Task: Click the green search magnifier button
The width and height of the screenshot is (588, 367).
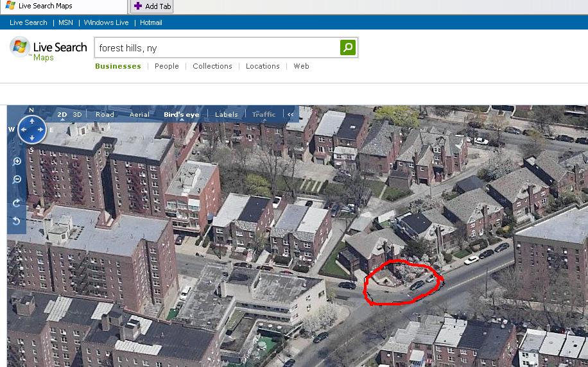Action: tap(347, 47)
